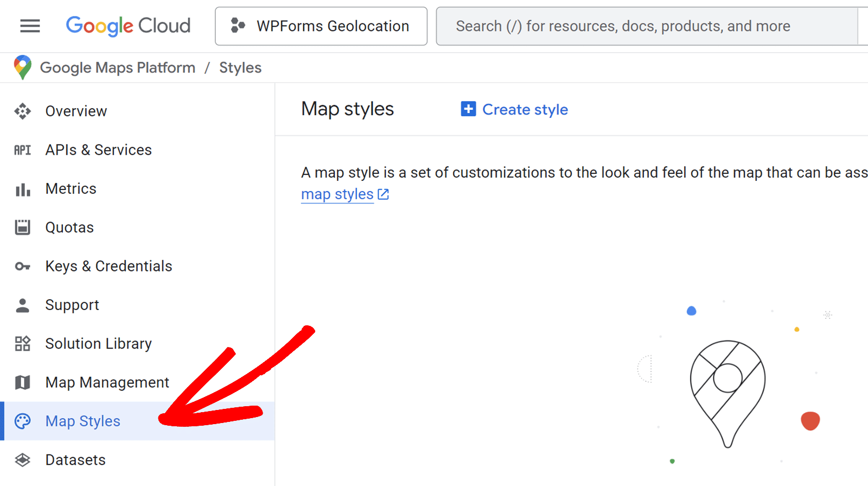Open Map Management
868x486 pixels.
(x=137, y=382)
